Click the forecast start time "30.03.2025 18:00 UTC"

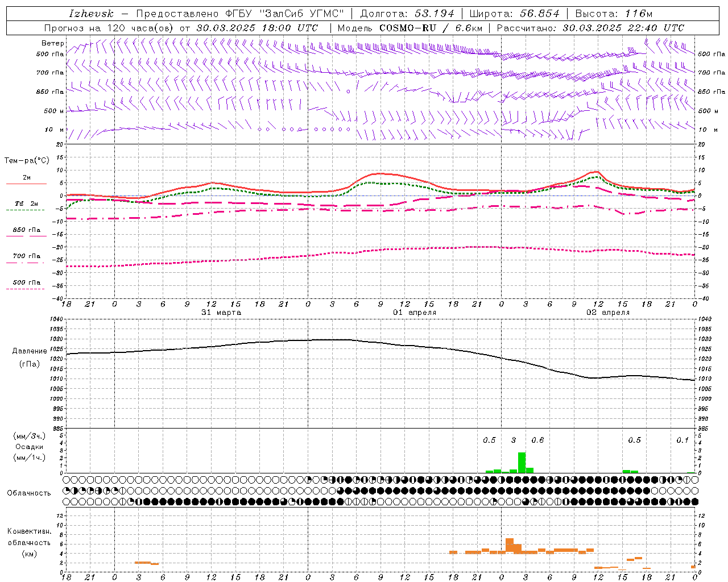(257, 28)
